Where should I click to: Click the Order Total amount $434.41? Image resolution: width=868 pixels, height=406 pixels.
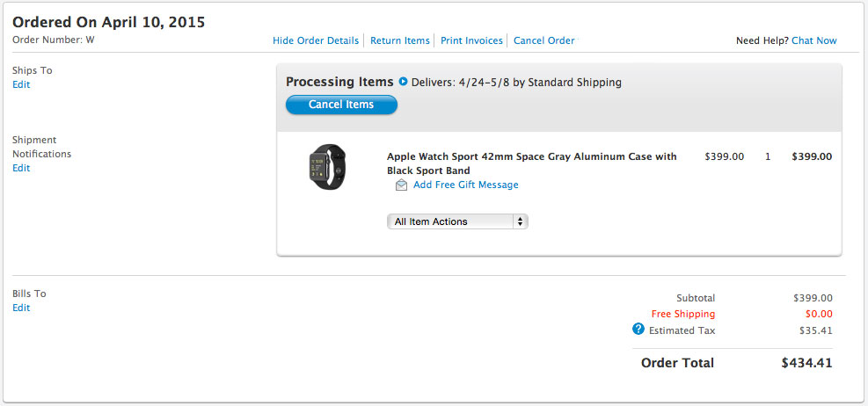pyautogui.click(x=806, y=363)
